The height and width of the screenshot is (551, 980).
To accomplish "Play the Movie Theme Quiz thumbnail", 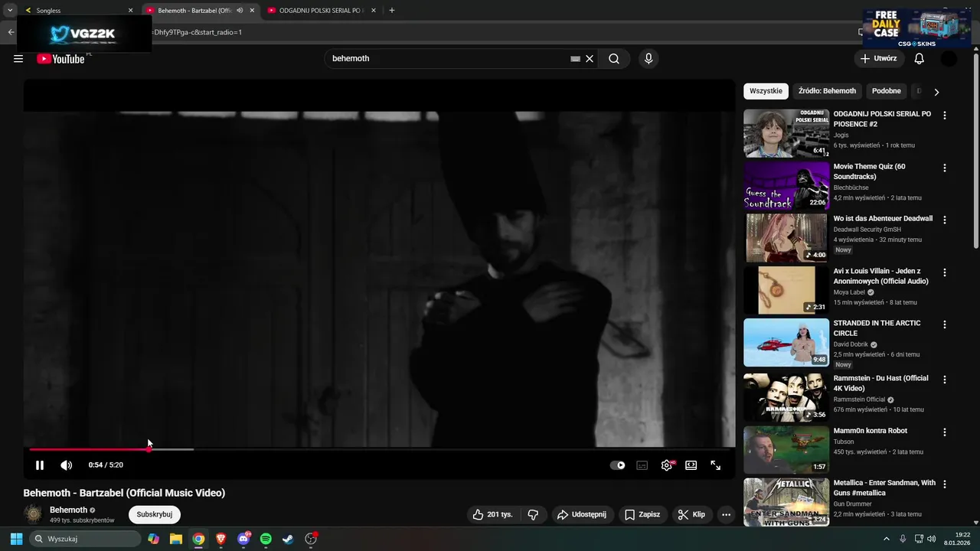I will pos(786,185).
